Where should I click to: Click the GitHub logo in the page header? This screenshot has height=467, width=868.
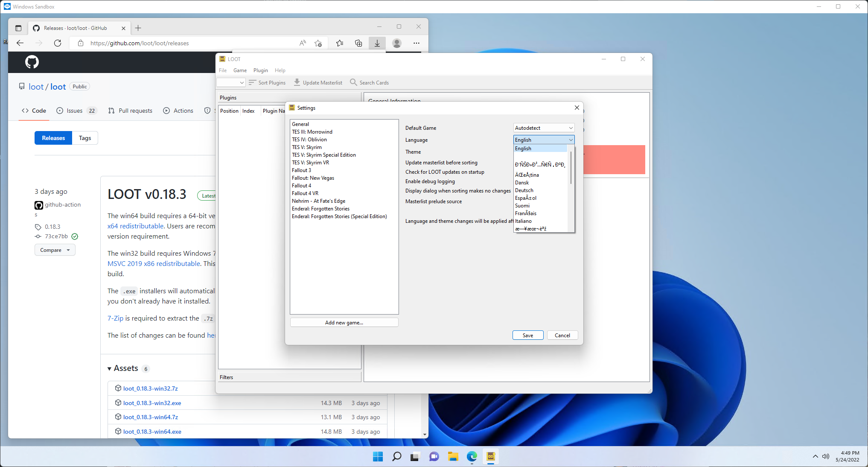(x=32, y=62)
